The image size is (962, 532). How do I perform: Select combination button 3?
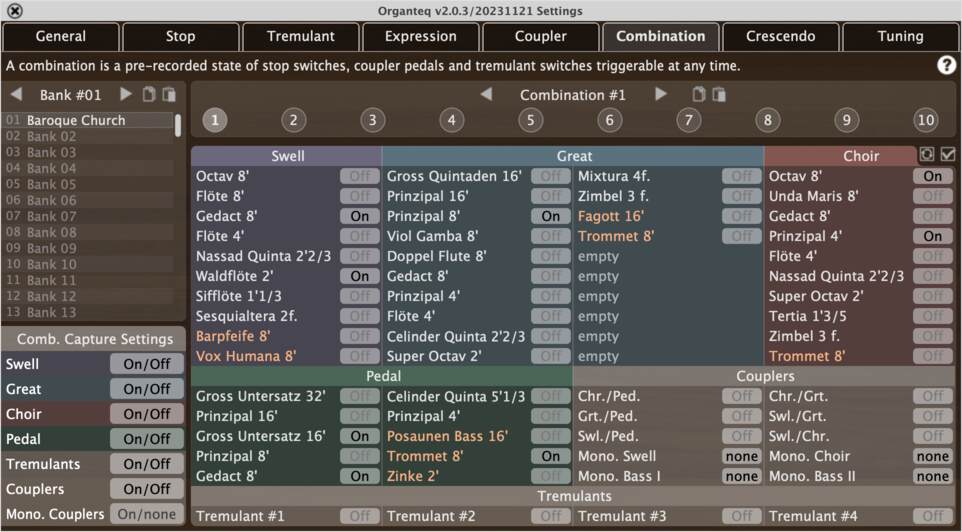(x=372, y=120)
